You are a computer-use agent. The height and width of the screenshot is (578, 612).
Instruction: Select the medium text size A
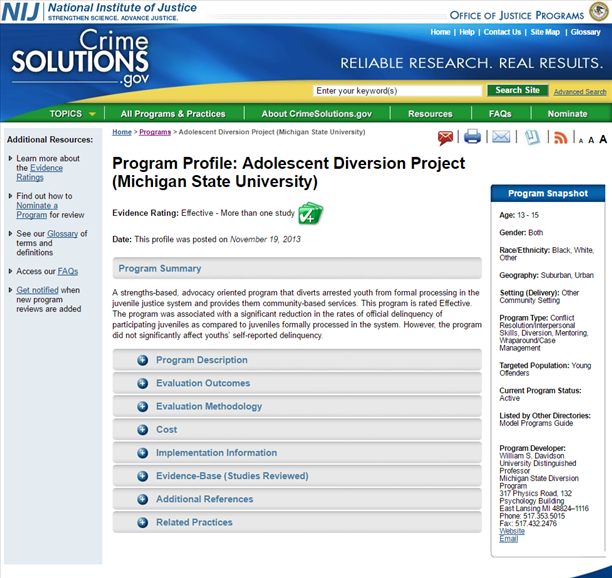[591, 140]
